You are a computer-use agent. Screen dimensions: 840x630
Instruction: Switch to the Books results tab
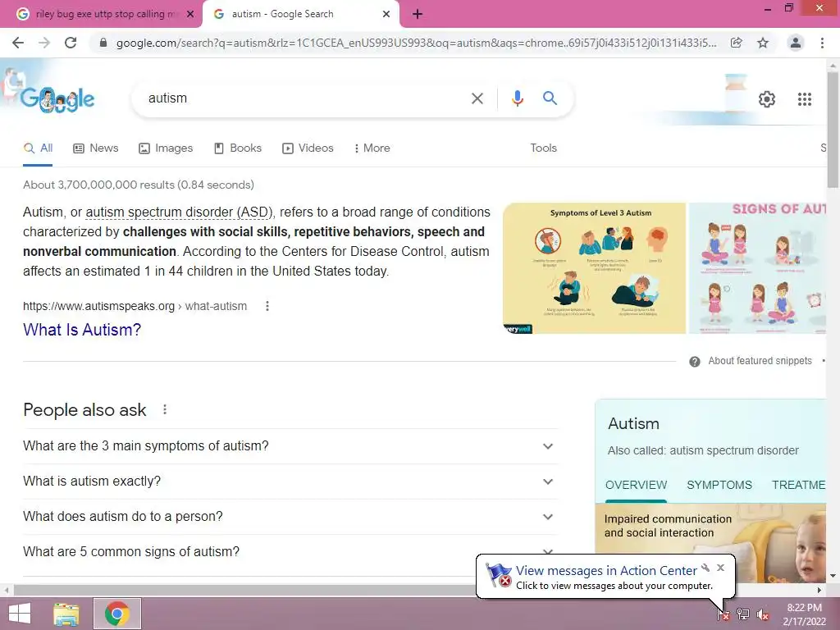pos(237,148)
